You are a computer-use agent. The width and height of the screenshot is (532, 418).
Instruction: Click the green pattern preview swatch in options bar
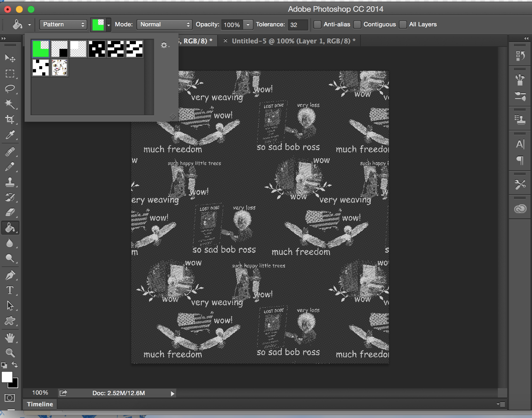click(x=98, y=25)
